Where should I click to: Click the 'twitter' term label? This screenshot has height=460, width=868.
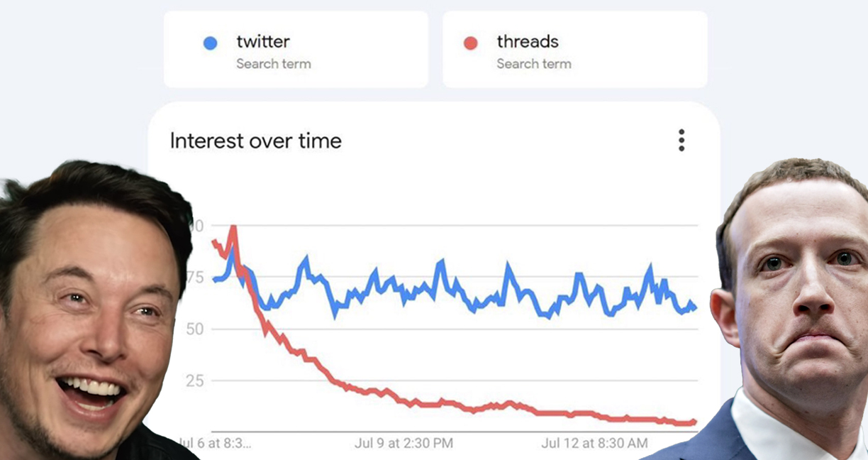[x=263, y=41]
